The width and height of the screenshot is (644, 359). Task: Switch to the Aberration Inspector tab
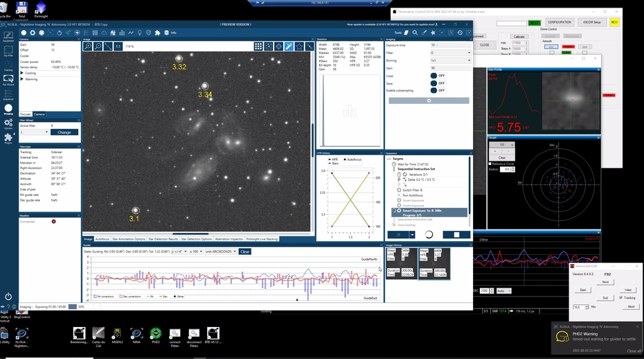click(x=228, y=238)
